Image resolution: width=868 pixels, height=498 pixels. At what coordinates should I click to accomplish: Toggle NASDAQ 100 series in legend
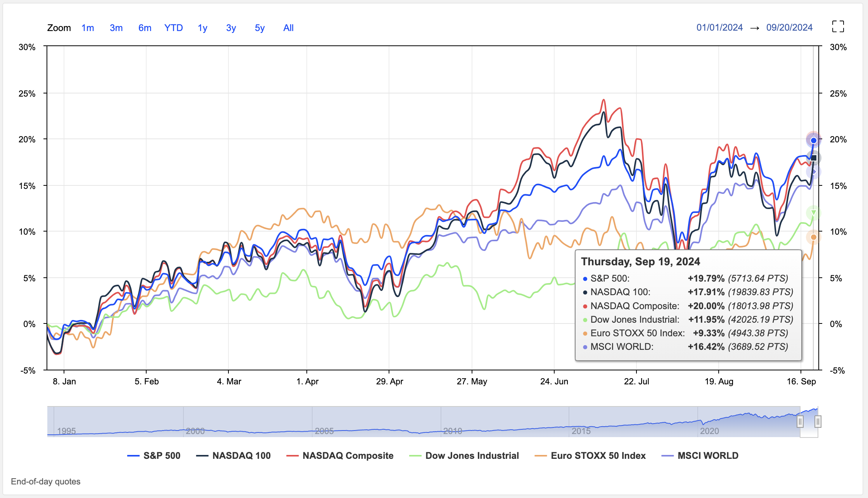pyautogui.click(x=233, y=456)
